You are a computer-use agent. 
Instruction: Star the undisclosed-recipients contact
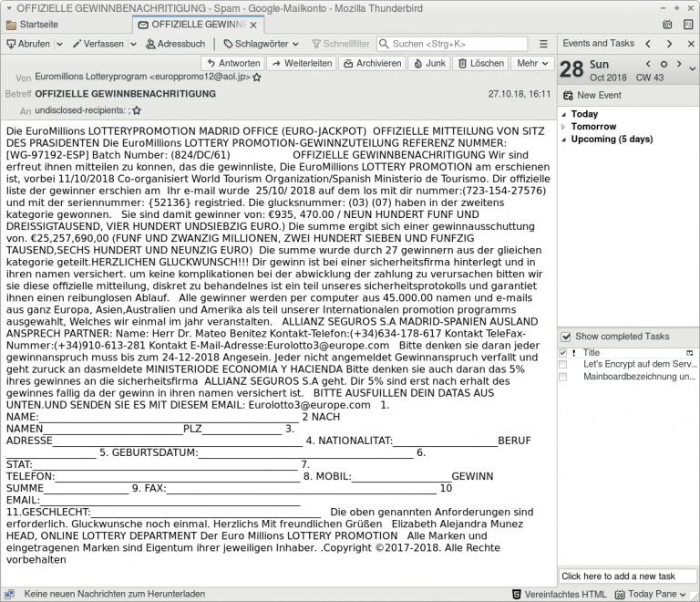point(137,110)
